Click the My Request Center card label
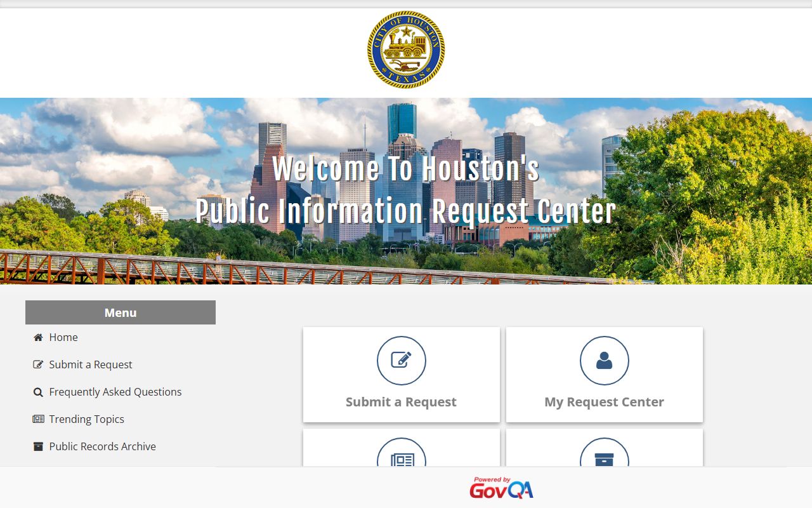The width and height of the screenshot is (812, 508). coord(604,402)
